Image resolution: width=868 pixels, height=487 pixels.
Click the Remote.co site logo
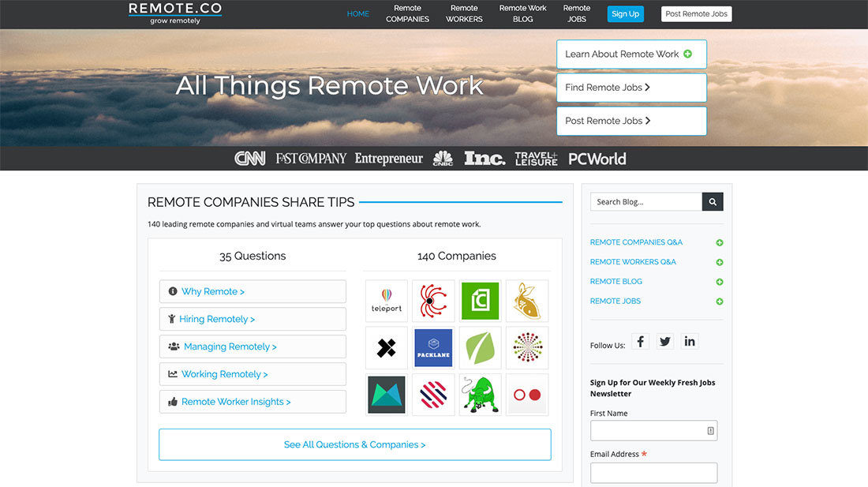point(175,13)
